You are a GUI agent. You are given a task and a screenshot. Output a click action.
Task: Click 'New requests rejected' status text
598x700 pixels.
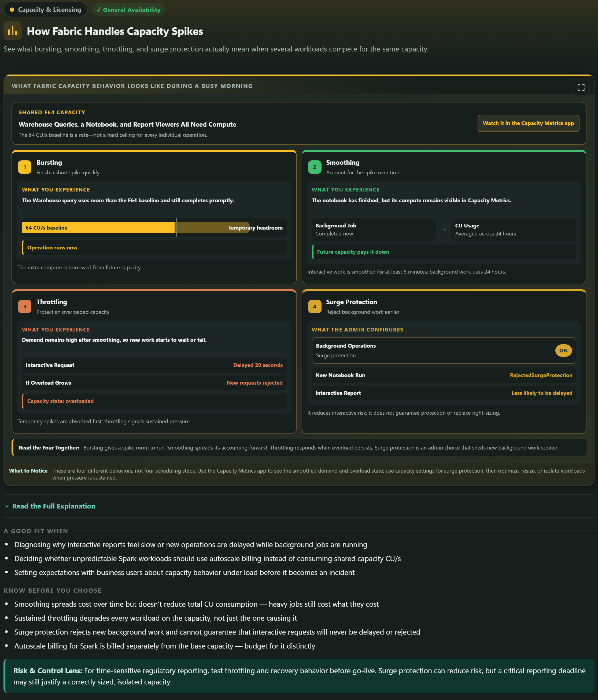point(254,382)
